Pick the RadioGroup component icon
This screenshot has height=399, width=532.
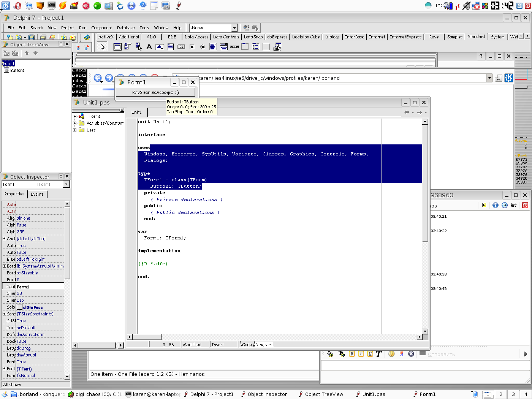click(256, 47)
